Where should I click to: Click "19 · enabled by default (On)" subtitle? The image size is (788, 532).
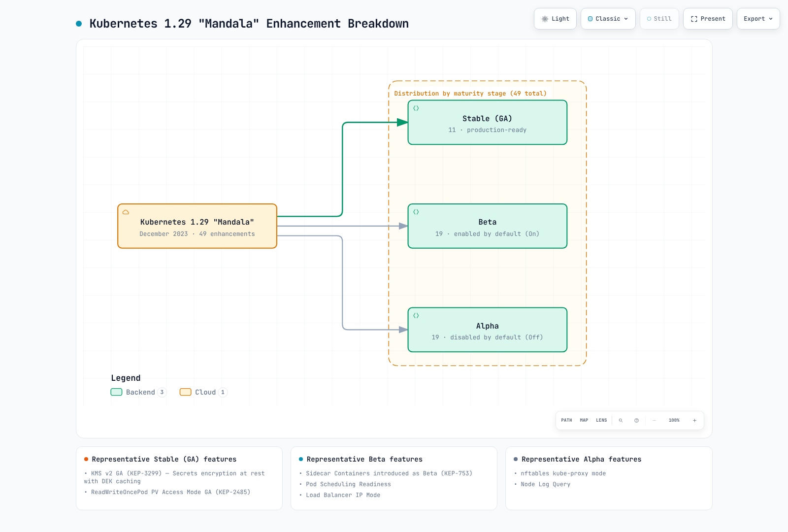tap(487, 234)
